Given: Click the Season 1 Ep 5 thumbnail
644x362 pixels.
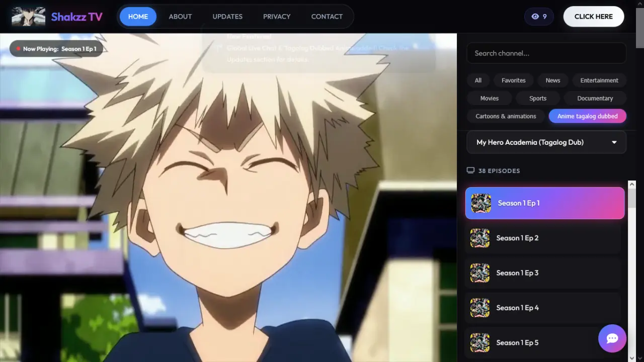Looking at the screenshot, I should 480,343.
